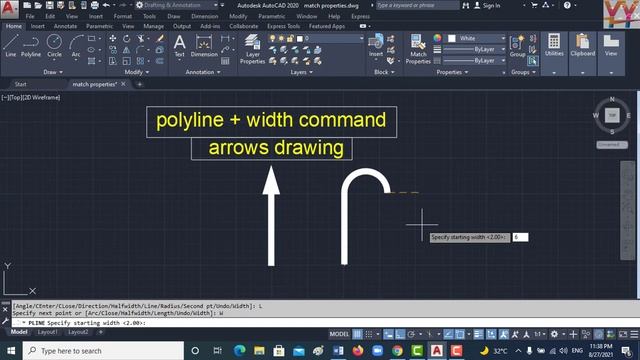
Task: Switch to the Express Tools ribbon tab
Action: click(283, 26)
